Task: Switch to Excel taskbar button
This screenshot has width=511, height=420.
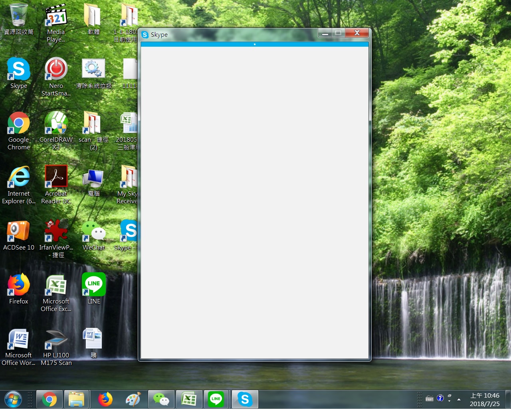Action: [189, 399]
